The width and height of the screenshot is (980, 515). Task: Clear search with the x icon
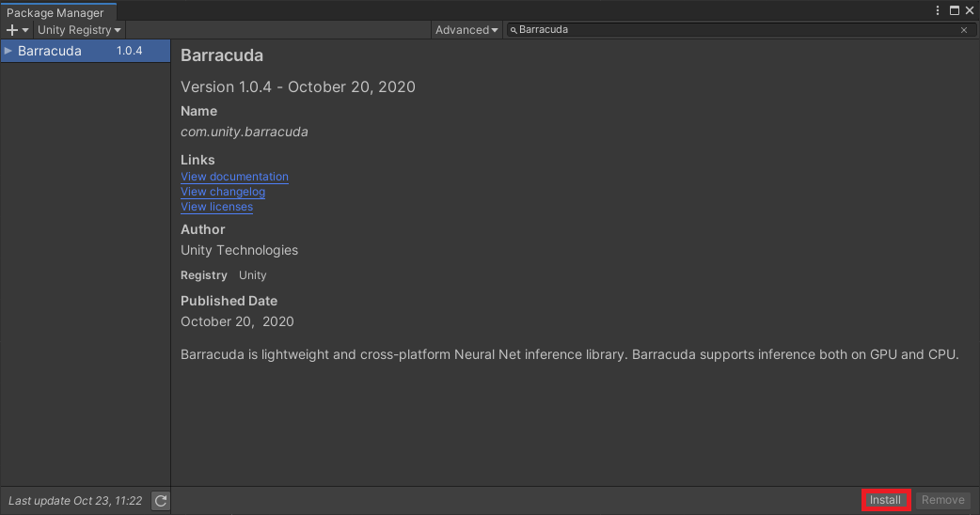pos(964,30)
